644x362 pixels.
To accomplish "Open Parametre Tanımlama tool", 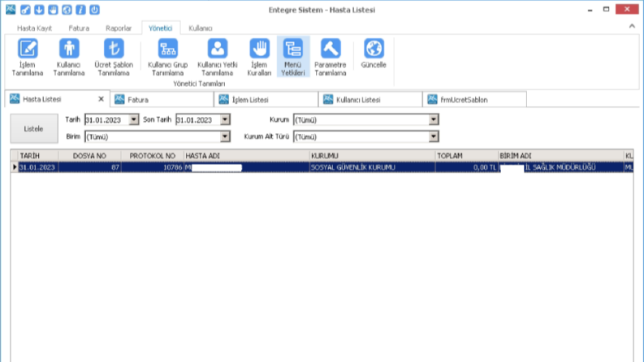I will coord(331,57).
